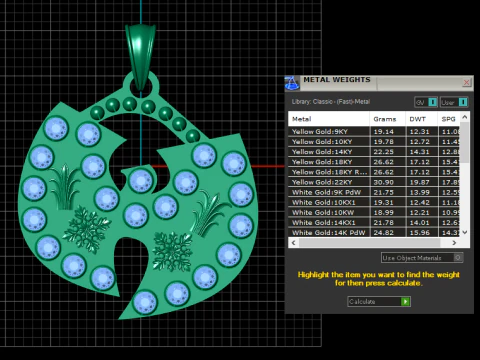
Task: Click the 18.99 grams value
Action: click(x=384, y=212)
